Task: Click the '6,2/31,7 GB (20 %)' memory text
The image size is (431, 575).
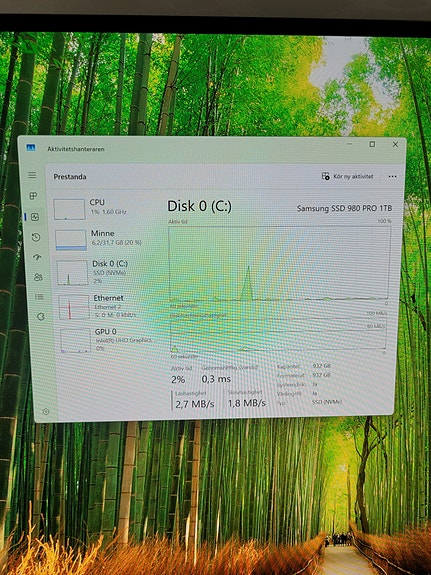Action: coord(116,242)
